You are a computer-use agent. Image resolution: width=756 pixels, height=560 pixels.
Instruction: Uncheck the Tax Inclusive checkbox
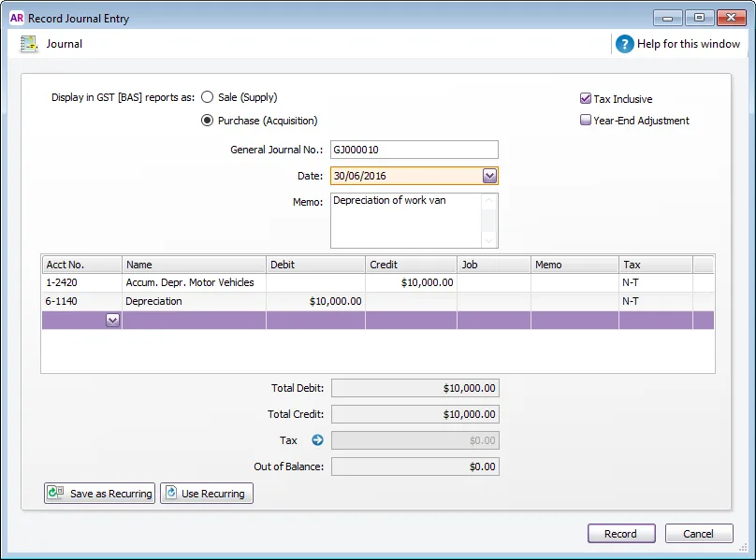pyautogui.click(x=586, y=99)
